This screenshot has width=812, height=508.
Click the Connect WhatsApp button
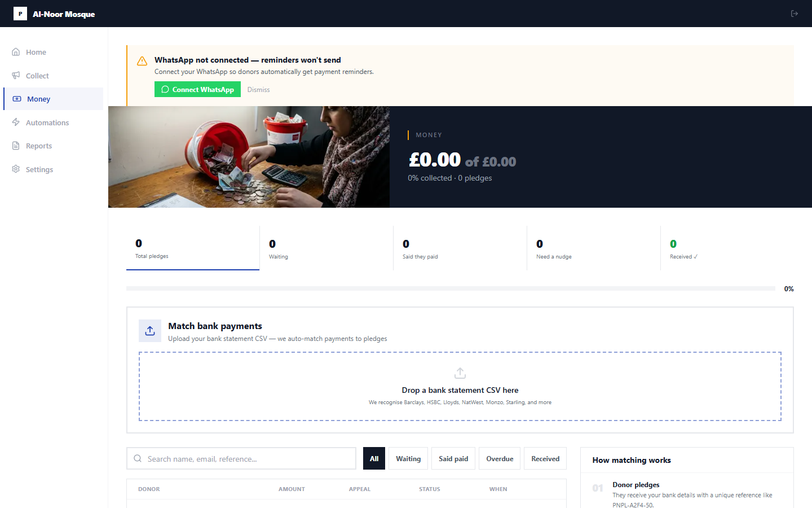[x=197, y=89]
